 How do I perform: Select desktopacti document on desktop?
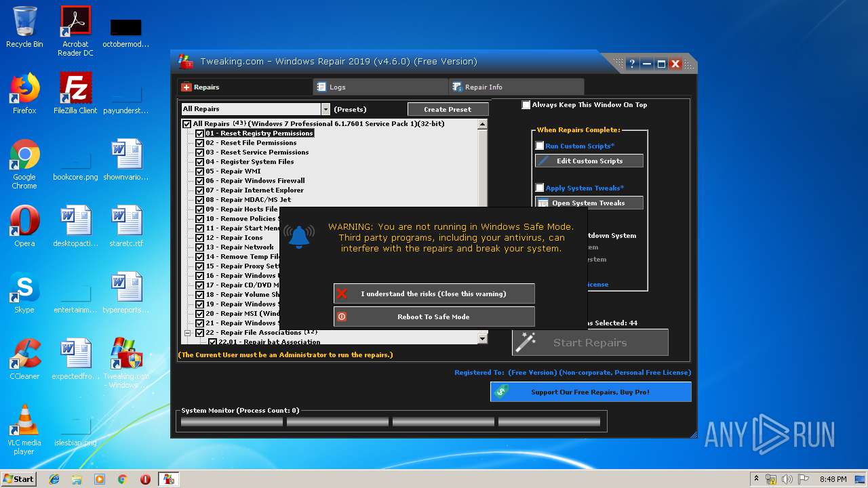[x=75, y=226]
